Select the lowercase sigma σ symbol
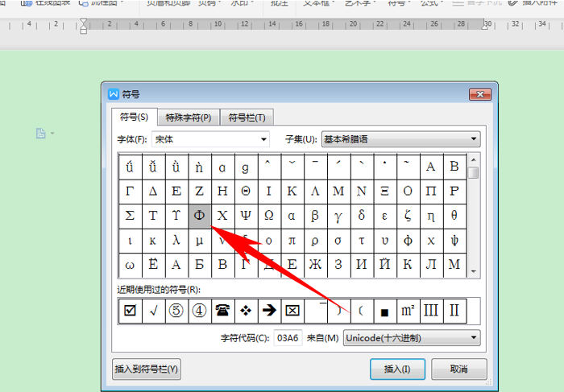 [x=338, y=241]
